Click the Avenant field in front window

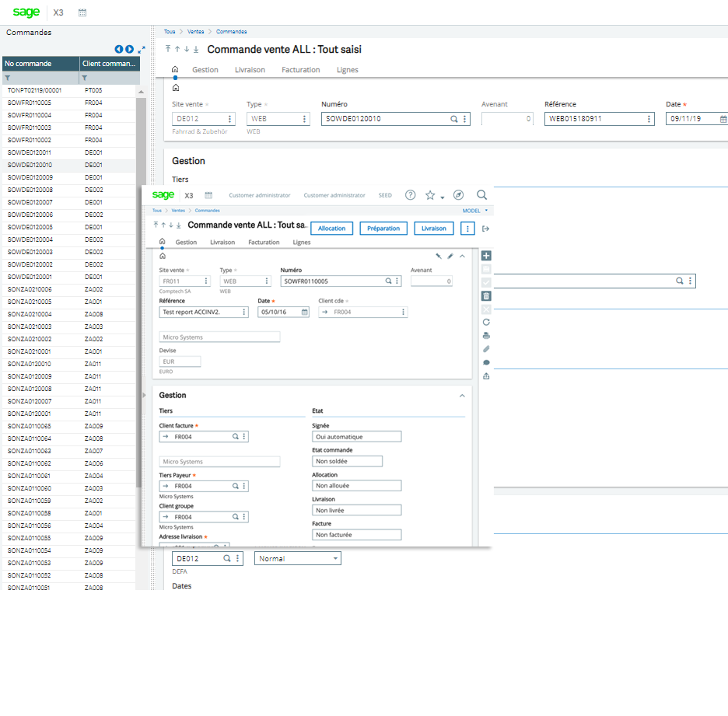(x=432, y=281)
